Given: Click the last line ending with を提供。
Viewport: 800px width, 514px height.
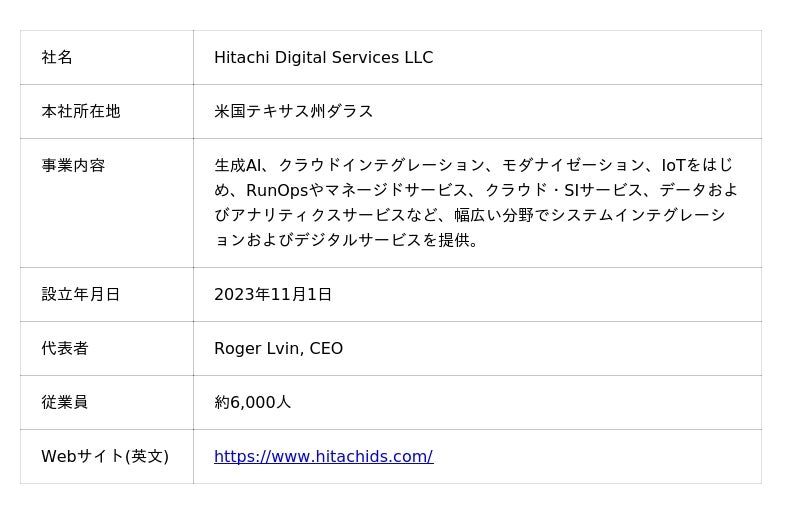Looking at the screenshot, I should [x=347, y=240].
